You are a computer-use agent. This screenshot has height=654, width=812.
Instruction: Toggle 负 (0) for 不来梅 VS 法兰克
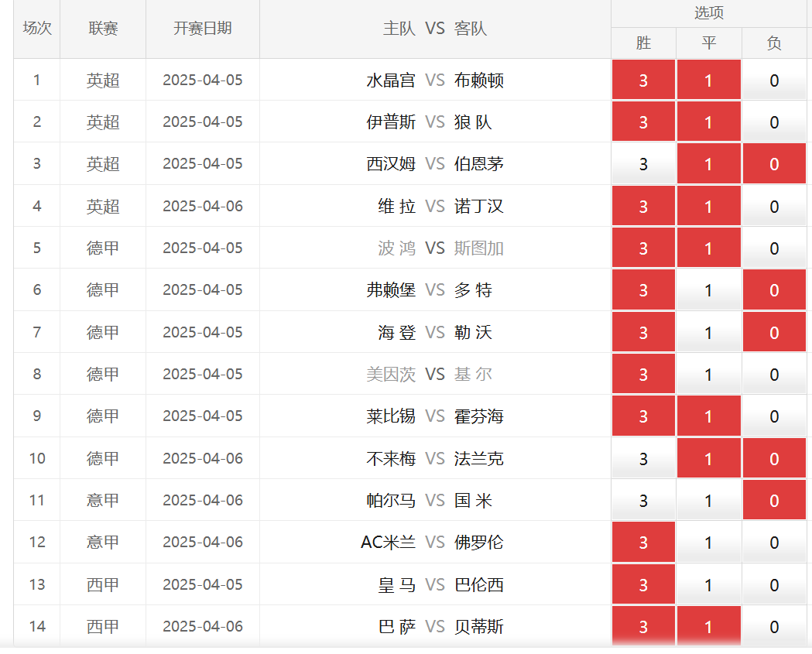774,458
